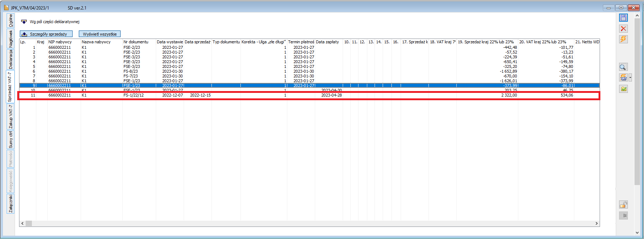Click the 'Nr dokumentu' column header
644x239 pixels.
pos(139,42)
